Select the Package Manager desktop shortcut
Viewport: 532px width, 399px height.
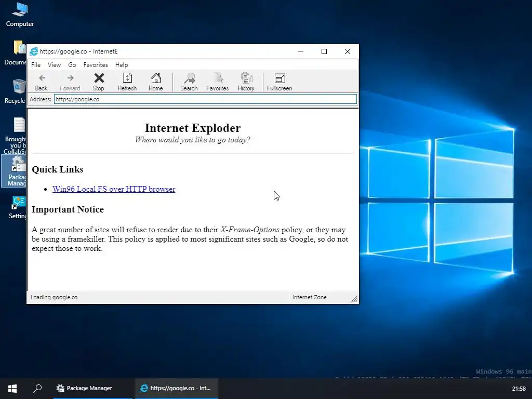[x=14, y=170]
